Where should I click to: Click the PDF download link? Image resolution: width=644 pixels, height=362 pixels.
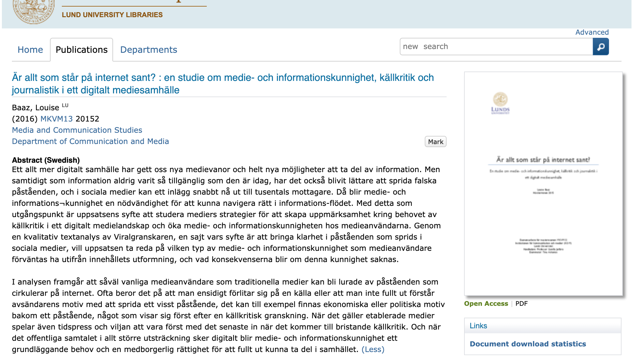click(521, 304)
